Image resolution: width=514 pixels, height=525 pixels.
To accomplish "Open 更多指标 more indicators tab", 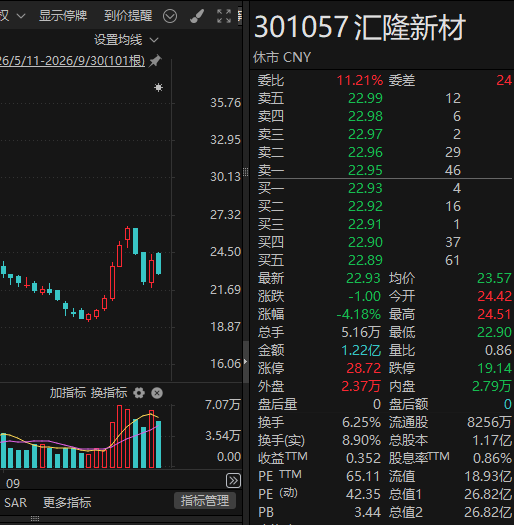I will (x=67, y=503).
